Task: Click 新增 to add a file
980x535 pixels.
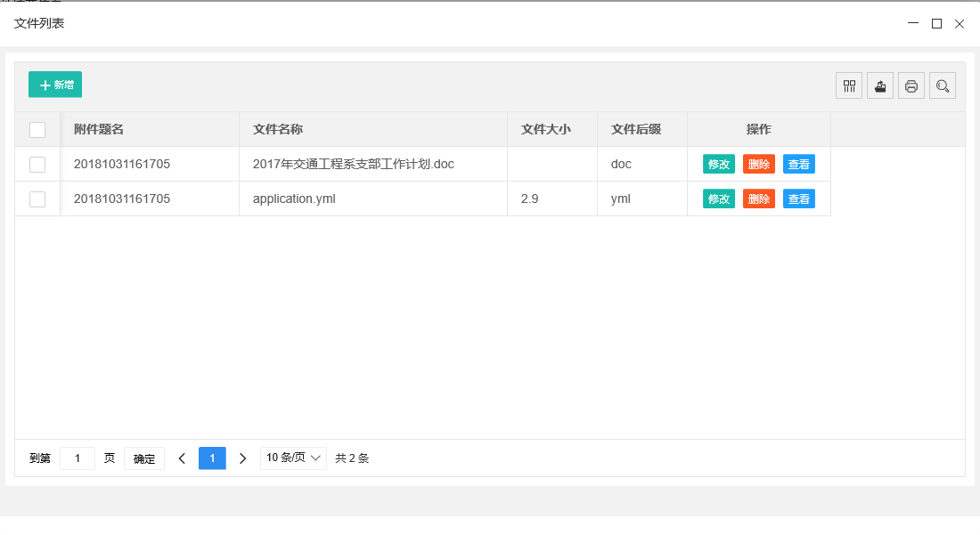Action: pos(55,85)
